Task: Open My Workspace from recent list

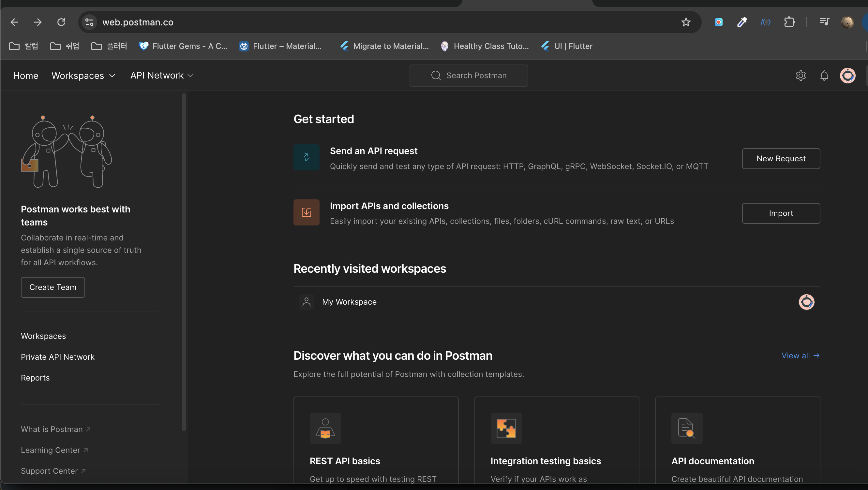Action: [x=349, y=302]
